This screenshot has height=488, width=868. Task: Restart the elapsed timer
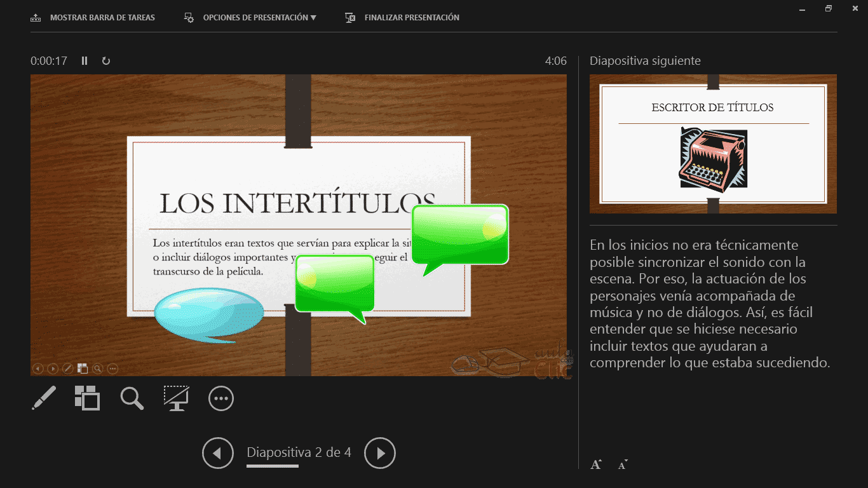pos(106,61)
